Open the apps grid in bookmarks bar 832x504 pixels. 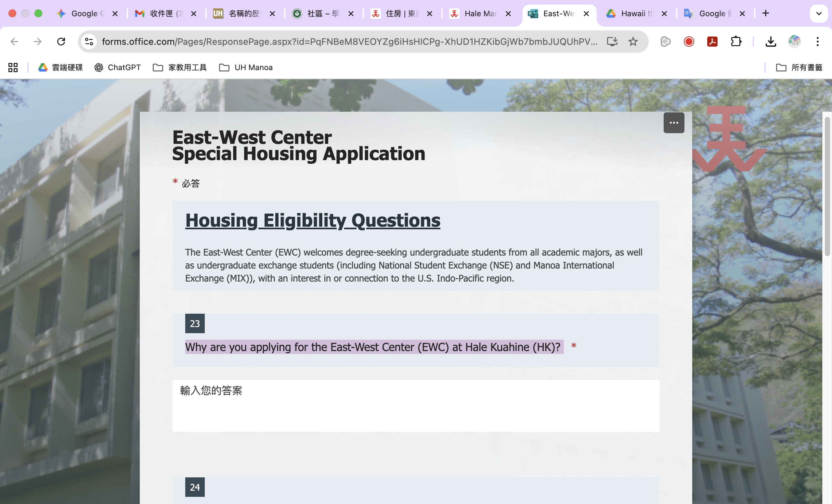point(13,68)
